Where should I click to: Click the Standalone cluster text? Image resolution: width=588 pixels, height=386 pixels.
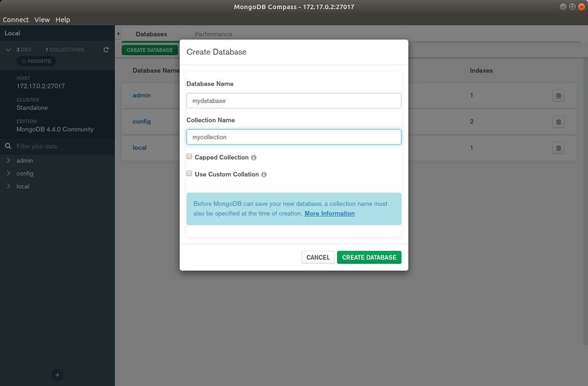tap(32, 108)
